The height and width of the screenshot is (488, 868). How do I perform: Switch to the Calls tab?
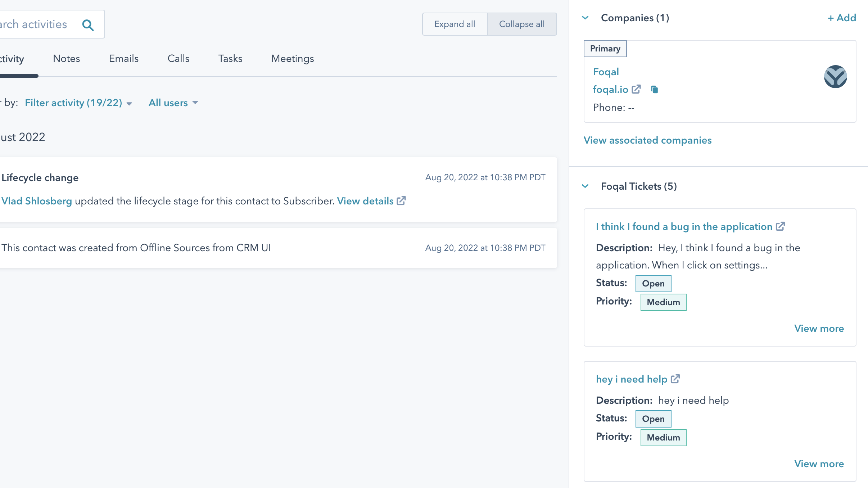(178, 58)
